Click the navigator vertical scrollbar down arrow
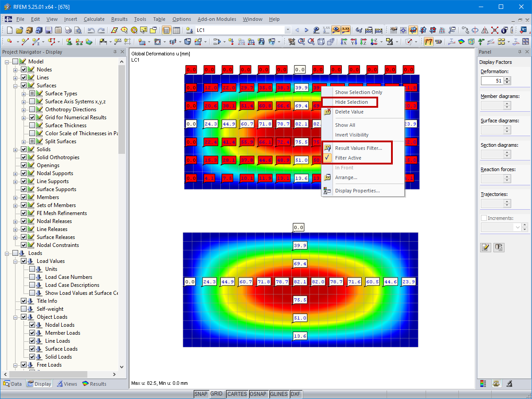Screen dimensions: 532x399 pyautogui.click(x=122, y=368)
